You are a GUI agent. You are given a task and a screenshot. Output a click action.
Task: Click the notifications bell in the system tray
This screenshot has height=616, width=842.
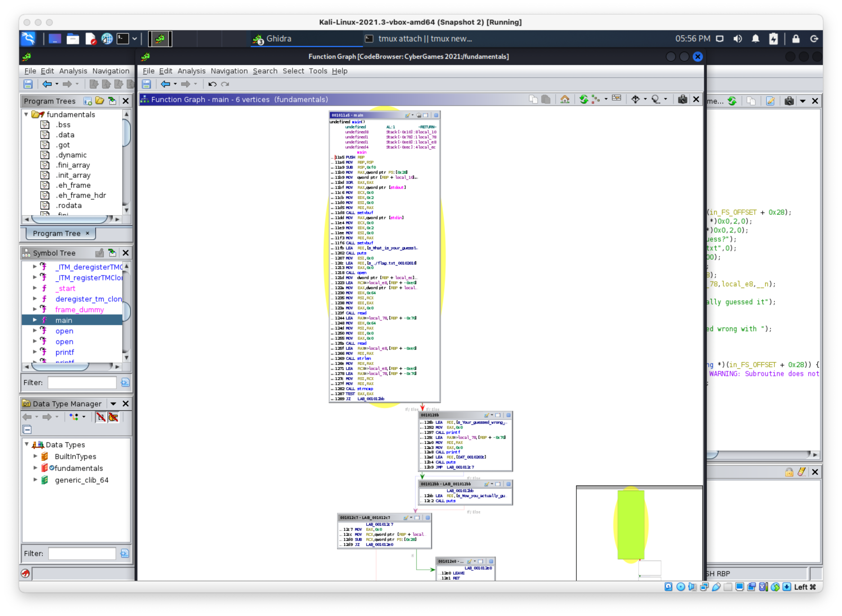[x=755, y=39]
